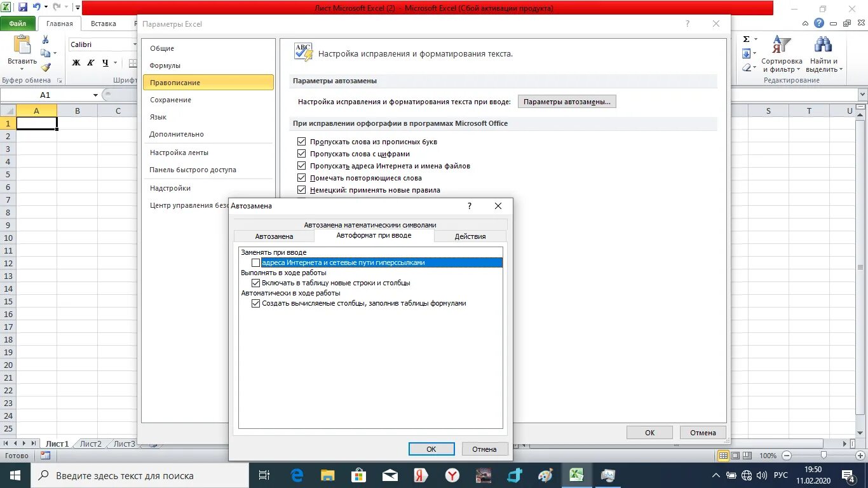This screenshot has width=868, height=488.
Task: Click the Windows taskbar search box
Action: tap(139, 475)
